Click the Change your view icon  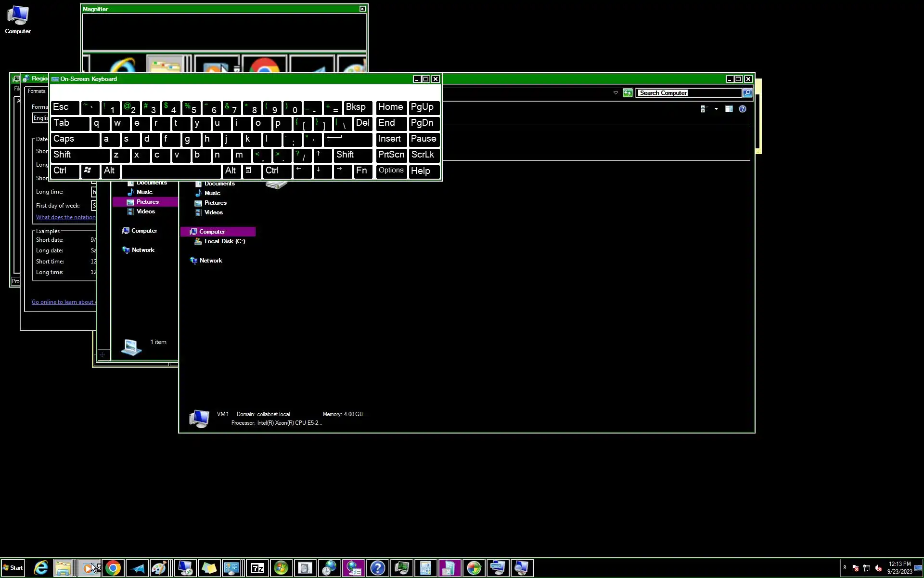point(705,109)
